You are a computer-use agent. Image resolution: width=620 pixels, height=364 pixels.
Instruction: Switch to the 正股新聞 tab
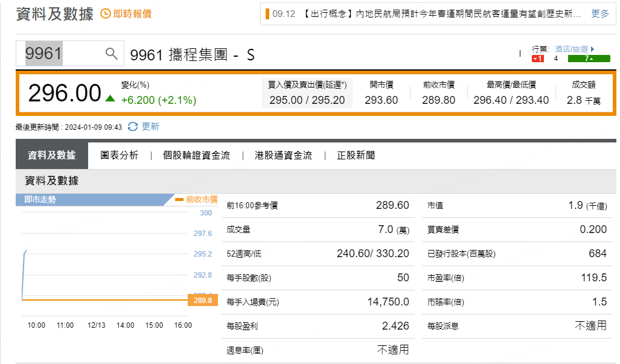tap(356, 155)
